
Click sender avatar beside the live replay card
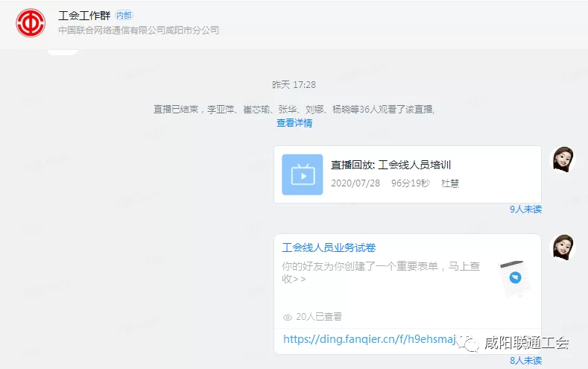[562, 160]
